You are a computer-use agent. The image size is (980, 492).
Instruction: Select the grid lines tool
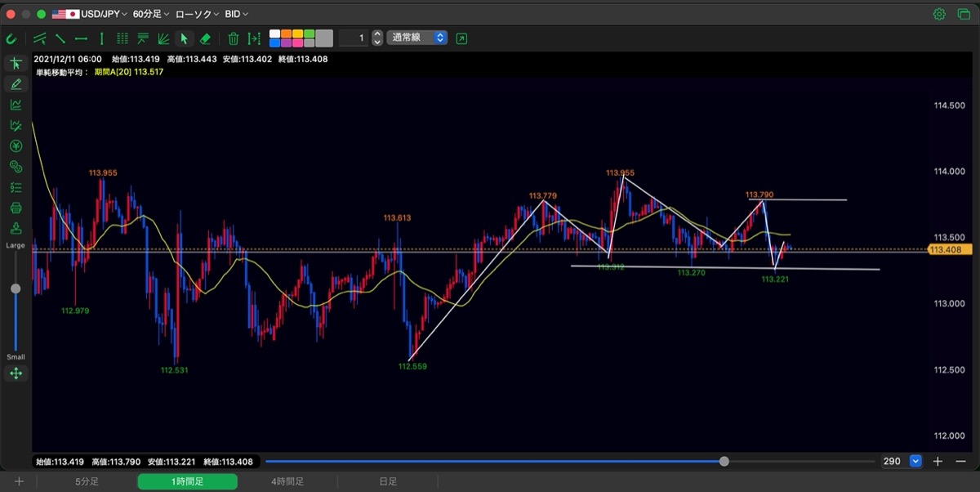click(122, 38)
